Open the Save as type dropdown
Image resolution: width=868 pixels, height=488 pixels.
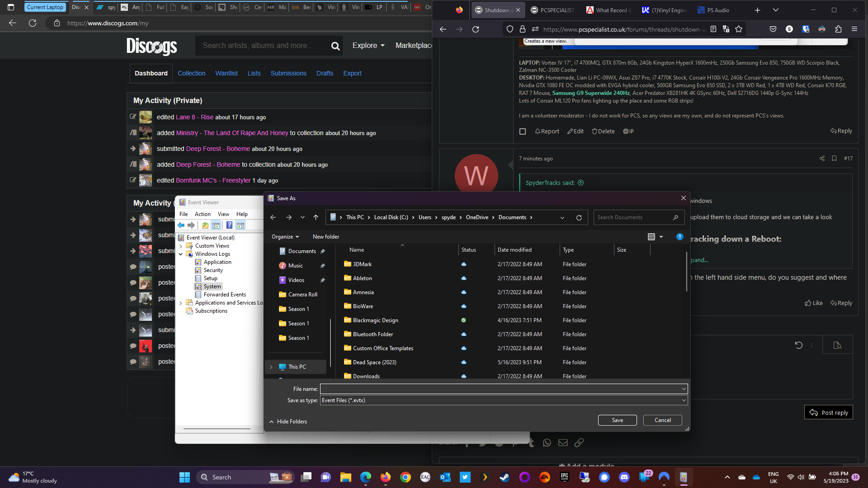684,400
